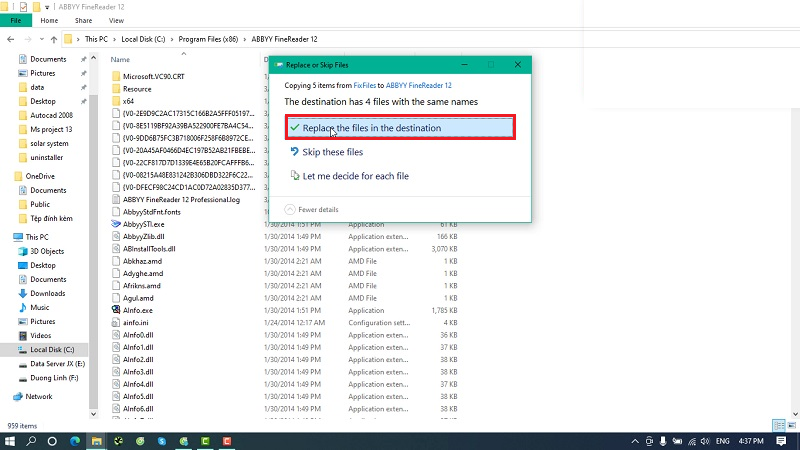Switch to large icons view in status bar
This screenshot has height=450, width=800.
click(791, 425)
